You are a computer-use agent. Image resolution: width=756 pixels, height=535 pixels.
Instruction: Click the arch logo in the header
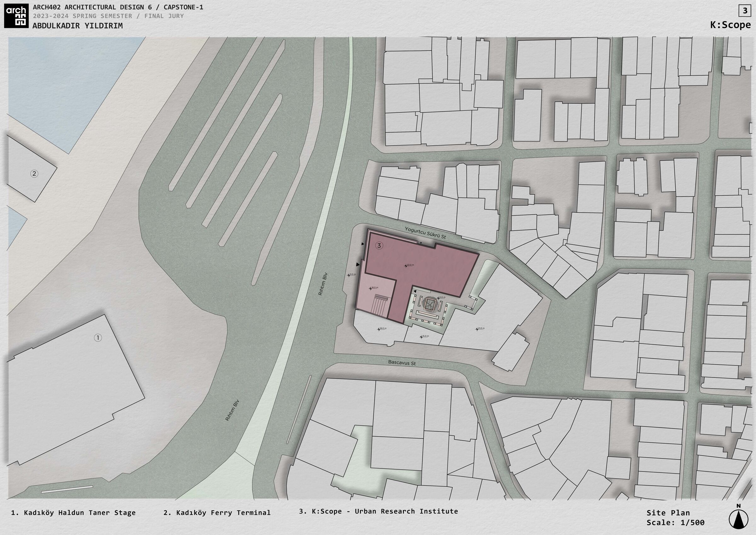[16, 16]
